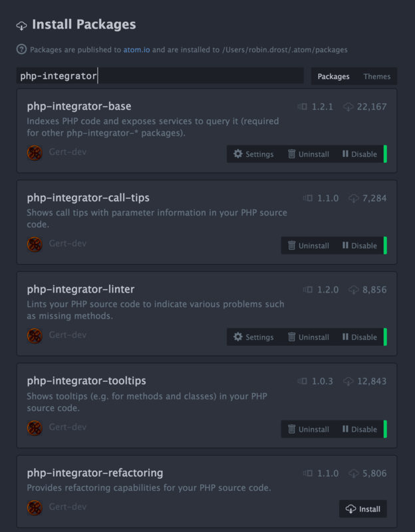415x532 pixels.
Task: Click Gert-dev avatar on php-integrator-base card
Action: [x=35, y=153]
